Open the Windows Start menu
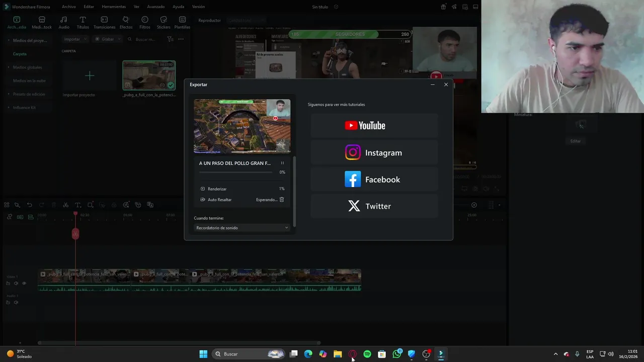The width and height of the screenshot is (644, 362). tap(203, 354)
